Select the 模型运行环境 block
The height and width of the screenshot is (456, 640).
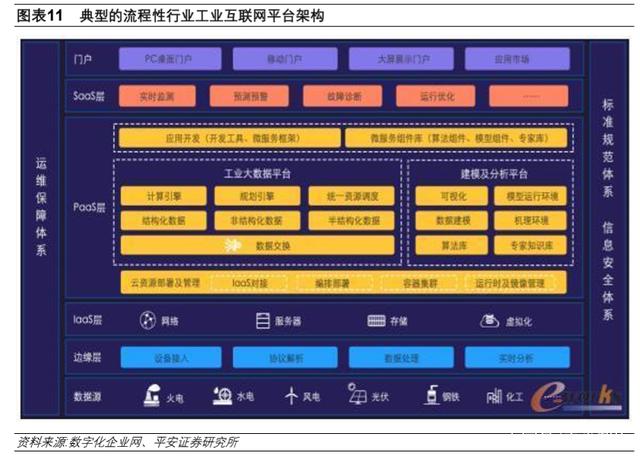(531, 196)
